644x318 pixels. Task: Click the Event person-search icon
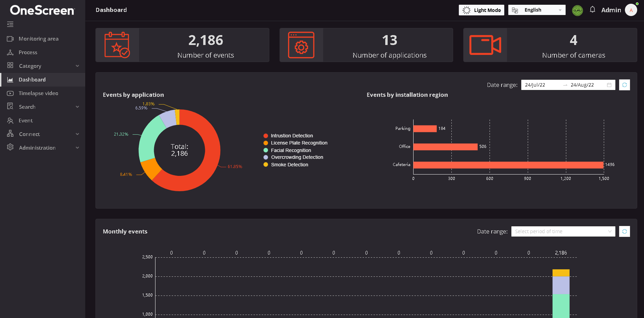[10, 121]
